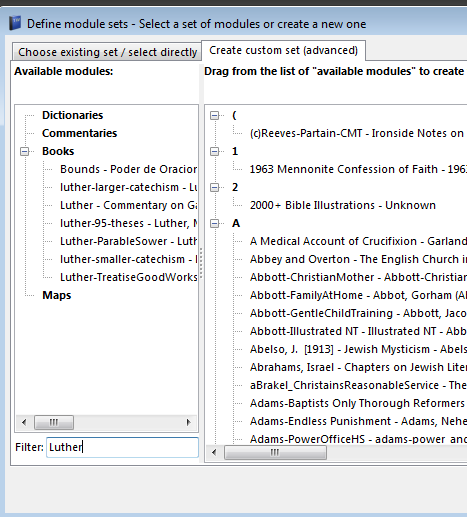Click the '1' group label
467x517 pixels.
pyautogui.click(x=235, y=151)
